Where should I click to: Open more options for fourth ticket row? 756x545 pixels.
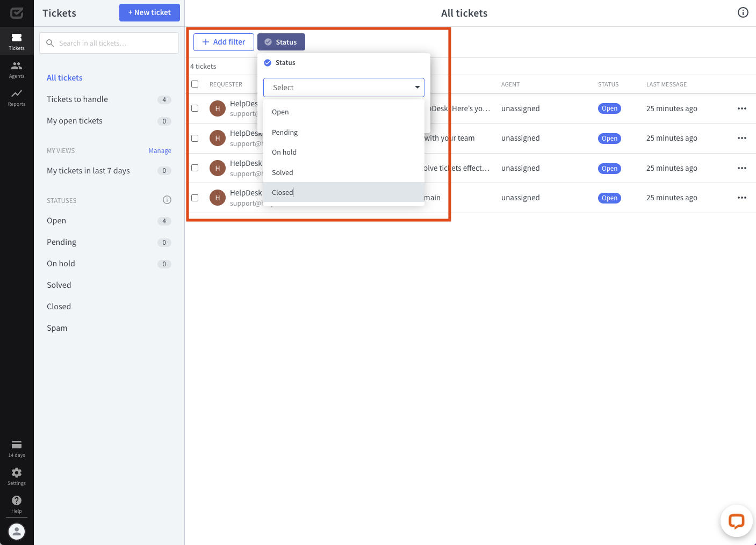(x=742, y=198)
